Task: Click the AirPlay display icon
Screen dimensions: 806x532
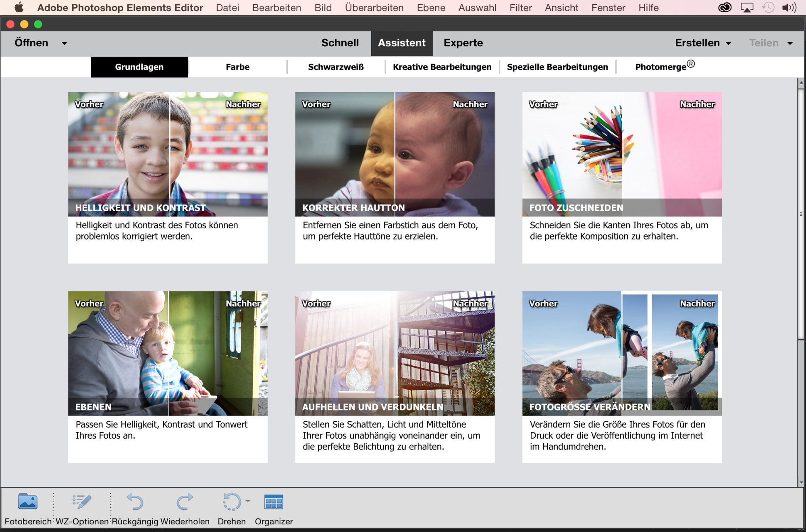Action: tap(747, 8)
